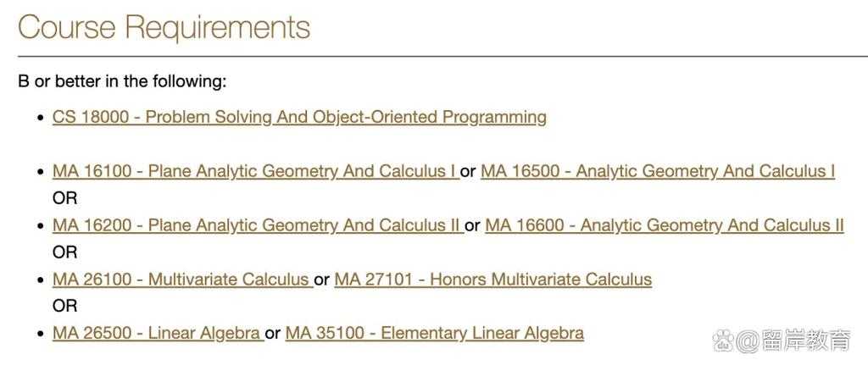Viewport: 868px width, 371px height.
Task: Click the Course Requirements heading
Action: point(164,26)
